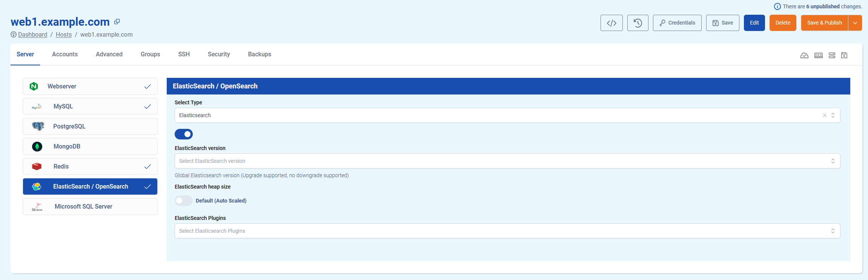This screenshot has height=280, width=868.
Task: Select Webserver in the service list
Action: pos(90,87)
